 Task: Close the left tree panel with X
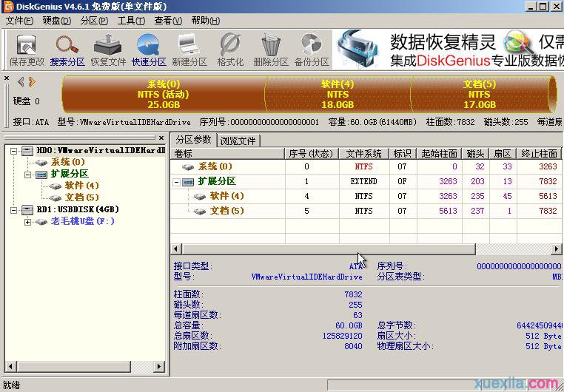pos(161,138)
